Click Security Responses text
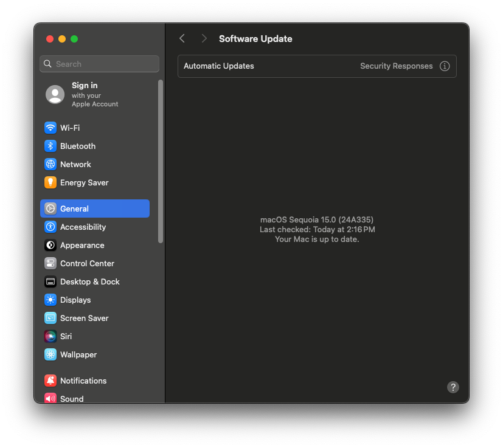 pyautogui.click(x=396, y=66)
